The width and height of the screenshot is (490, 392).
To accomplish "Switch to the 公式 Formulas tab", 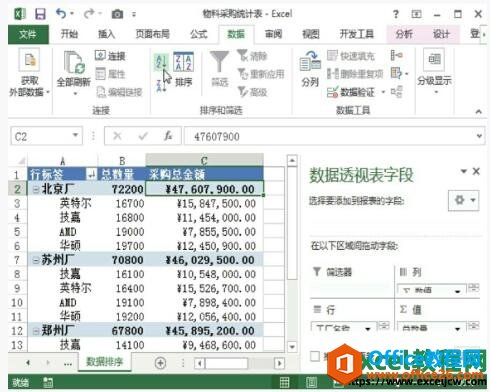I will pyautogui.click(x=199, y=34).
